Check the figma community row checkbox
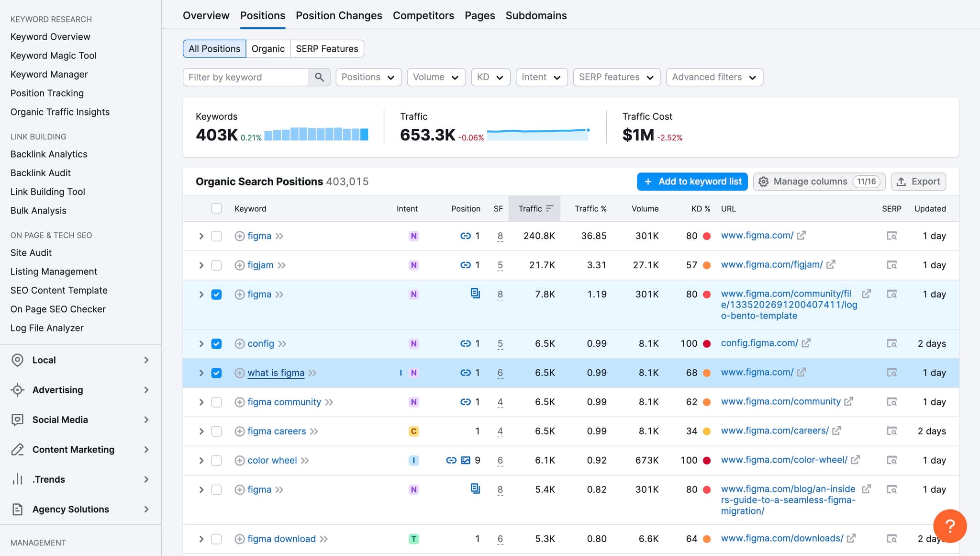The width and height of the screenshot is (980, 556). click(x=216, y=402)
